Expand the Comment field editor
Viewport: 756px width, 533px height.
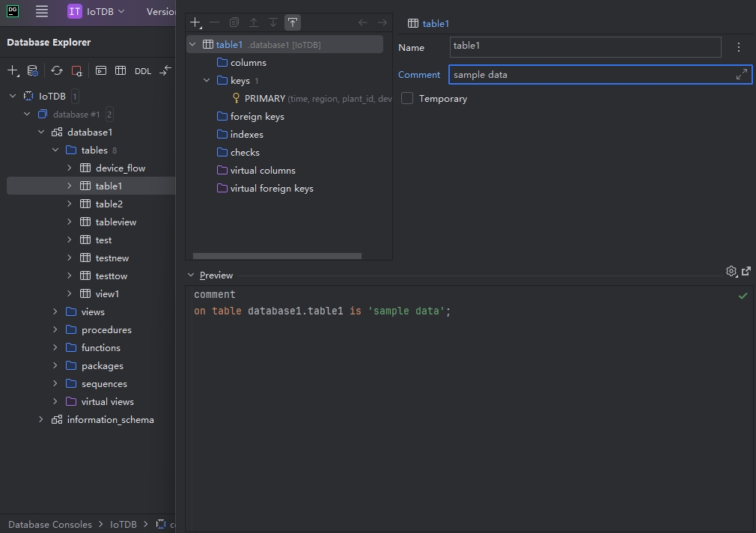(741, 74)
